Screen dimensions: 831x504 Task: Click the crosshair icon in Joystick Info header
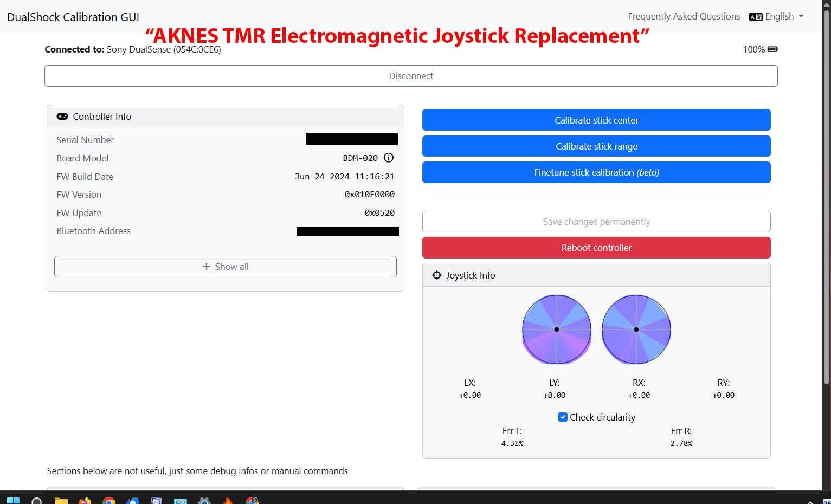click(x=437, y=275)
